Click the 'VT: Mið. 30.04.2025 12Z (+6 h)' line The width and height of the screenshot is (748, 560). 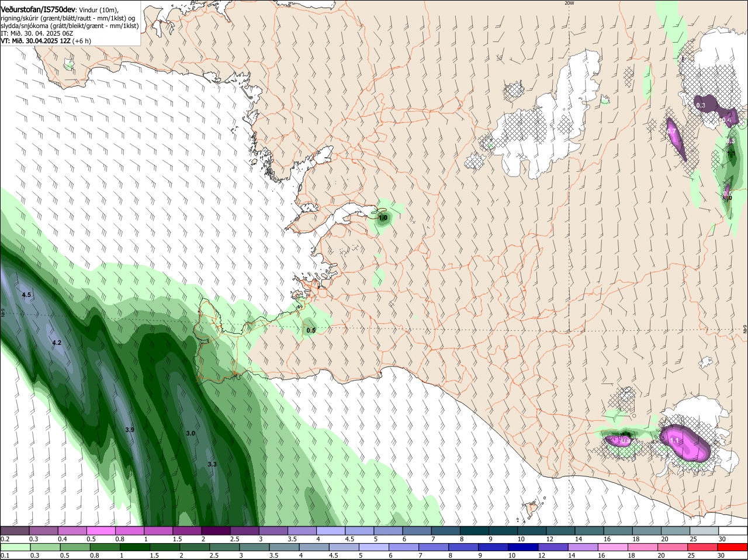[46, 41]
